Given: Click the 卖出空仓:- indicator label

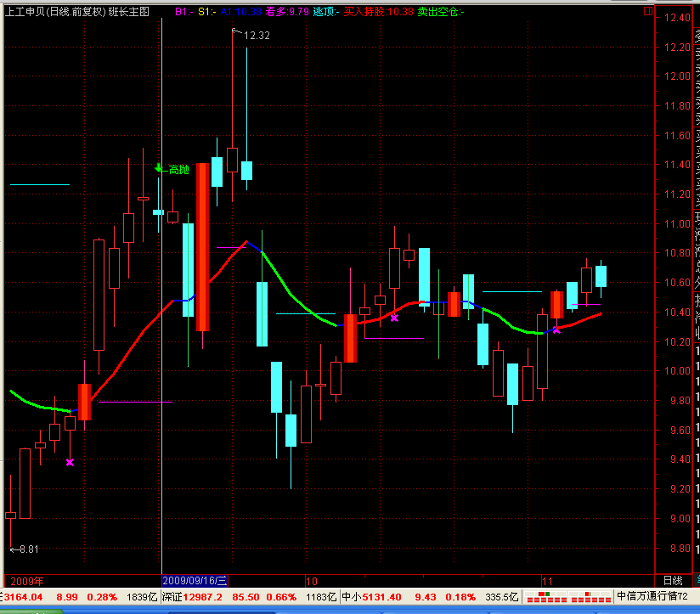Looking at the screenshot, I should point(441,12).
